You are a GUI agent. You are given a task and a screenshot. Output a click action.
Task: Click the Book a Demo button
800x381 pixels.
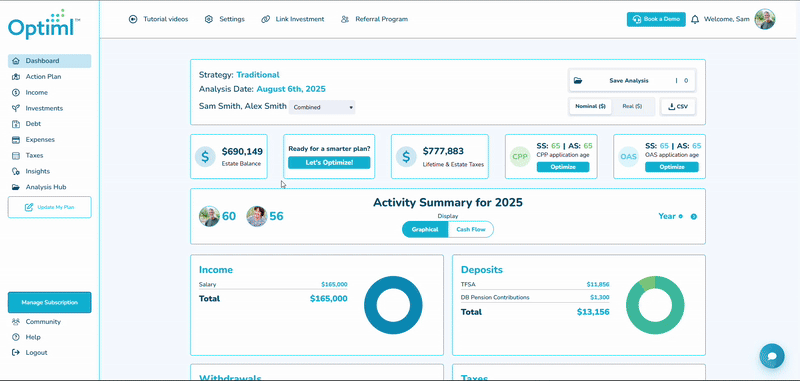pos(656,19)
